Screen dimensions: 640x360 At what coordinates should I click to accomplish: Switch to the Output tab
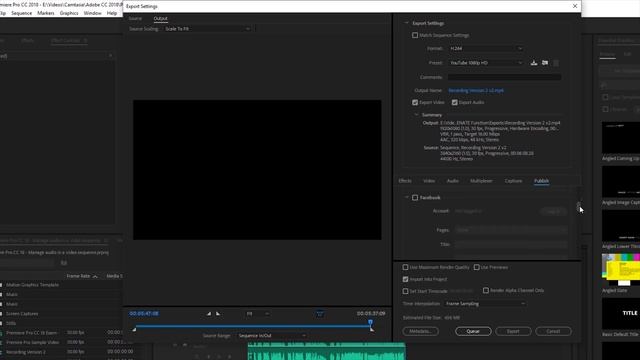point(160,18)
